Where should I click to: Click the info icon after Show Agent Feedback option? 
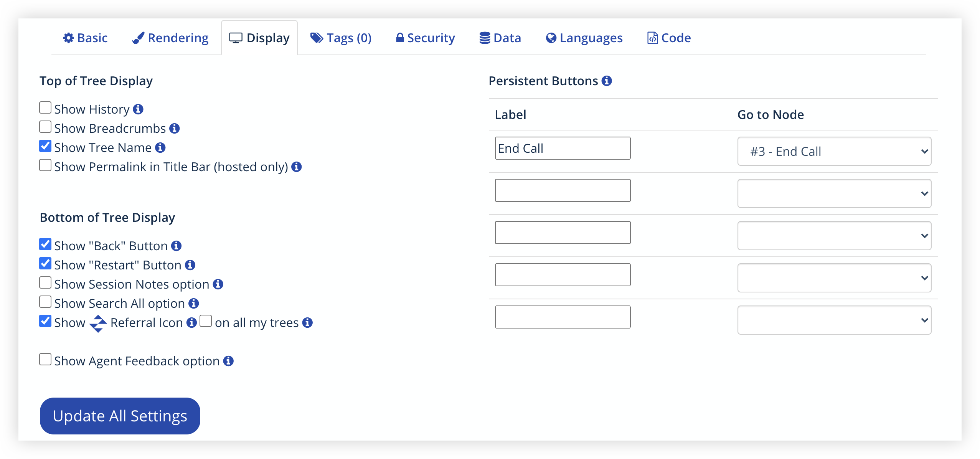click(228, 361)
